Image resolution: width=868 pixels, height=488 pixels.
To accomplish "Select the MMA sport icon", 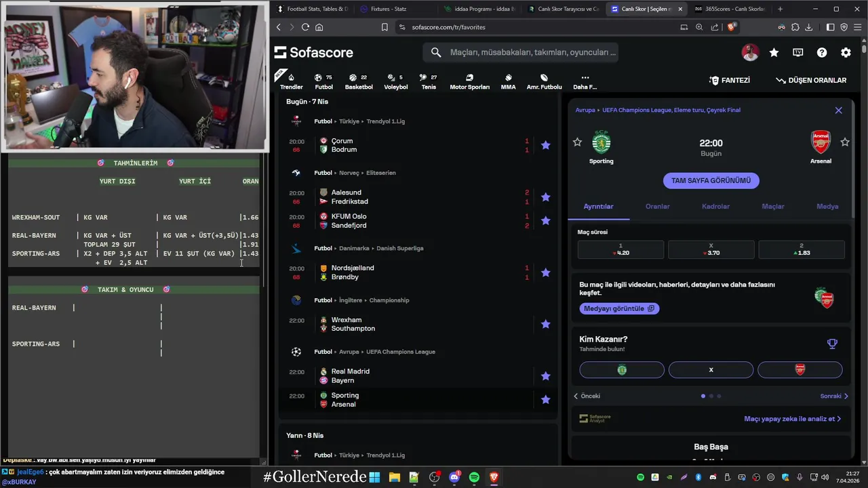I will coord(508,81).
